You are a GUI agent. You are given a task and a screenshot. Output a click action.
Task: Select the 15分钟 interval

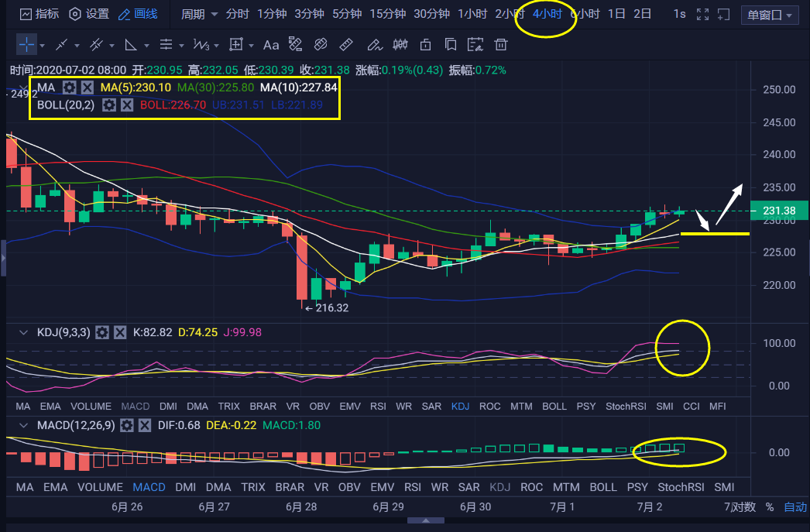tap(387, 14)
